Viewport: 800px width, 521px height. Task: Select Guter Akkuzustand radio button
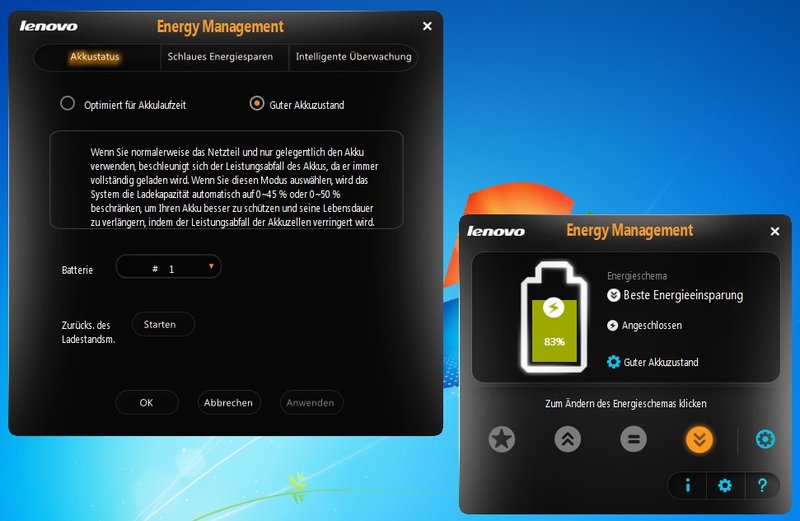257,103
